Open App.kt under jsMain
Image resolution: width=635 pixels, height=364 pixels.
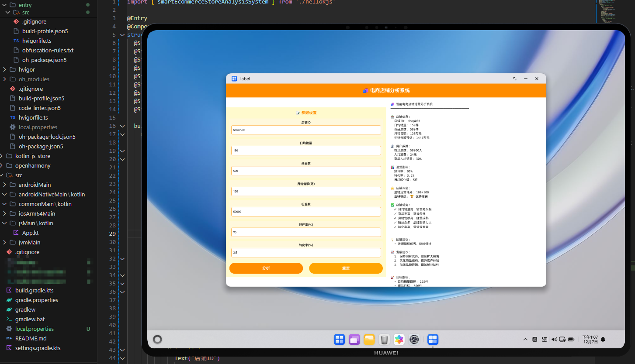coord(30,233)
